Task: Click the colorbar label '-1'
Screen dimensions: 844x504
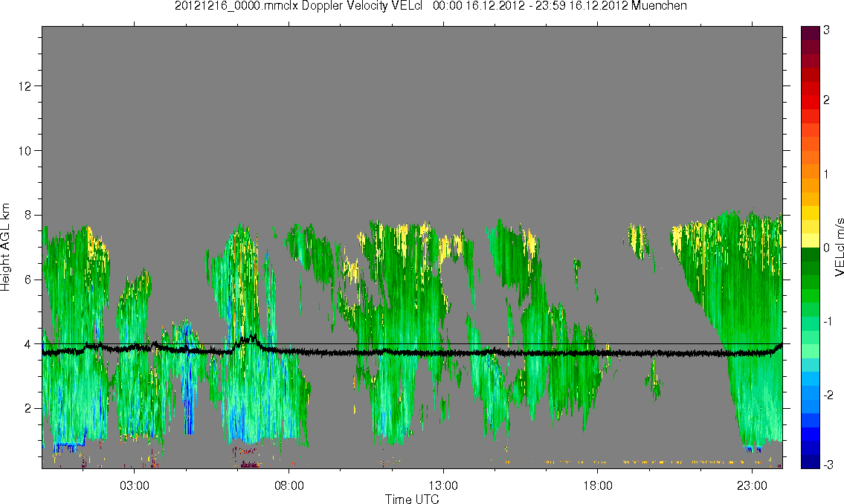Action: (x=828, y=321)
